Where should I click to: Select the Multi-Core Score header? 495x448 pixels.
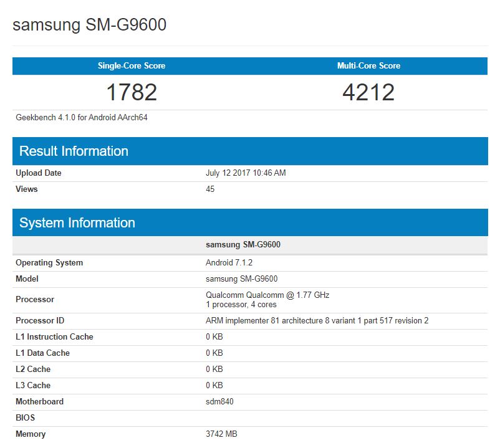[368, 65]
